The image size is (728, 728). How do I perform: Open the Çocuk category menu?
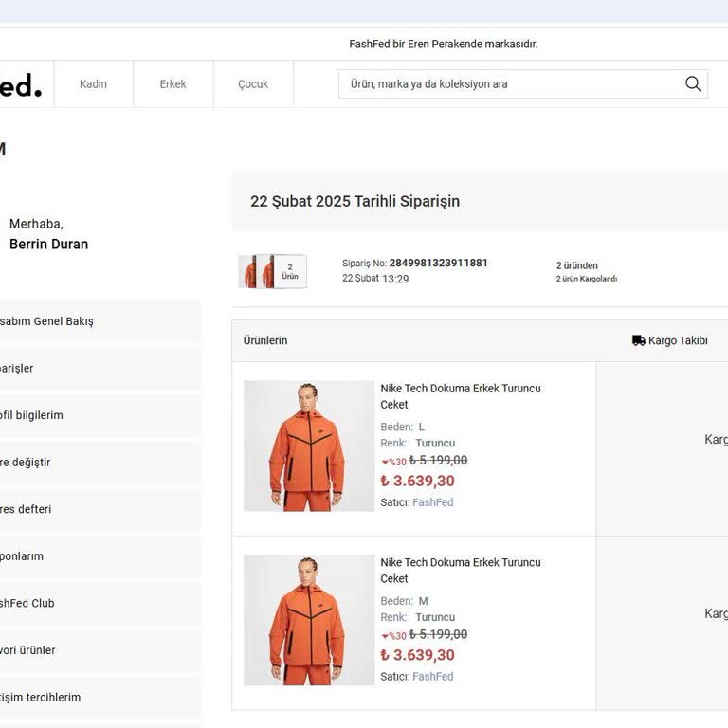(x=253, y=84)
